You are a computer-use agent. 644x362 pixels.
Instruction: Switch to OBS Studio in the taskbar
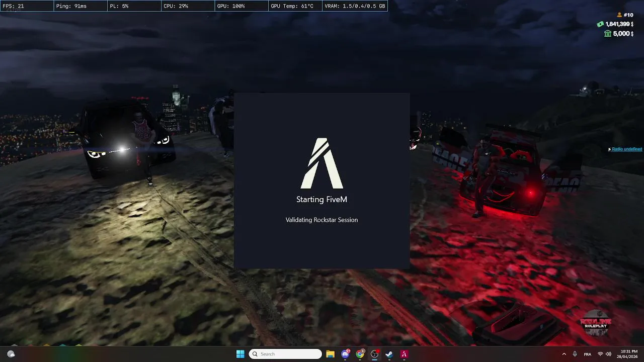point(374,354)
